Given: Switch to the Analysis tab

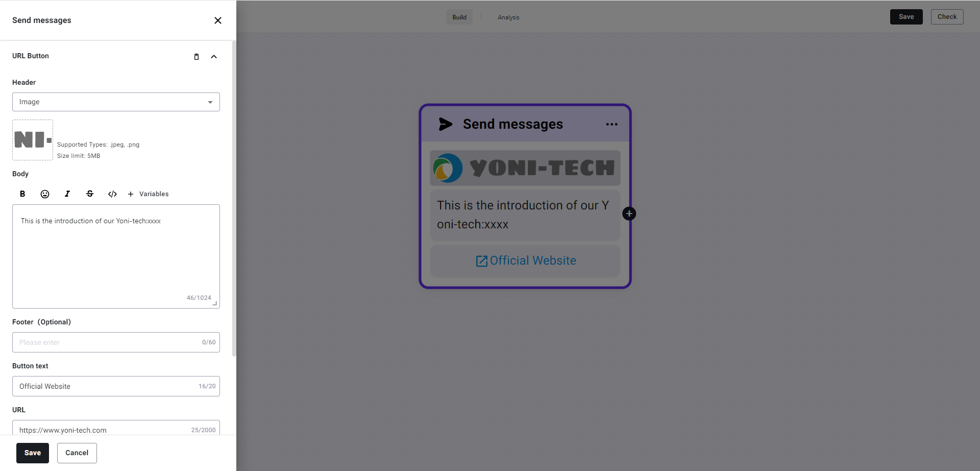Looking at the screenshot, I should (508, 17).
